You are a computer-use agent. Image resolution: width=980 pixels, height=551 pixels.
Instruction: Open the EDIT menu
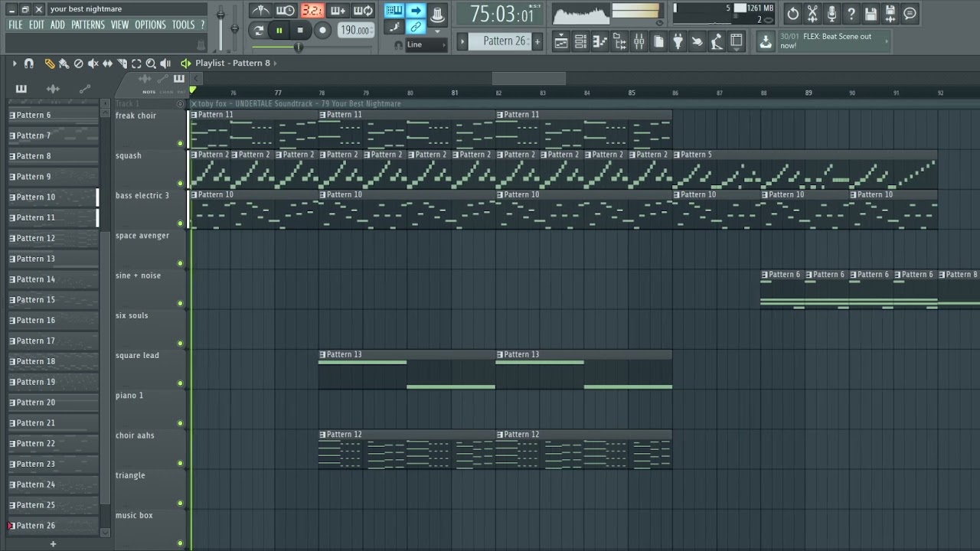pyautogui.click(x=36, y=25)
